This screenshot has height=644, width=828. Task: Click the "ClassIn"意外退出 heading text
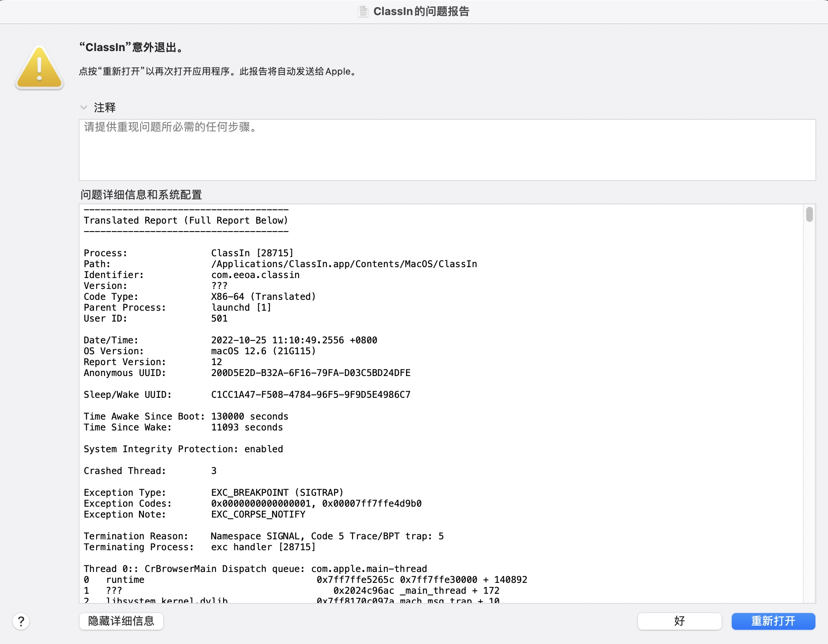pyautogui.click(x=131, y=47)
